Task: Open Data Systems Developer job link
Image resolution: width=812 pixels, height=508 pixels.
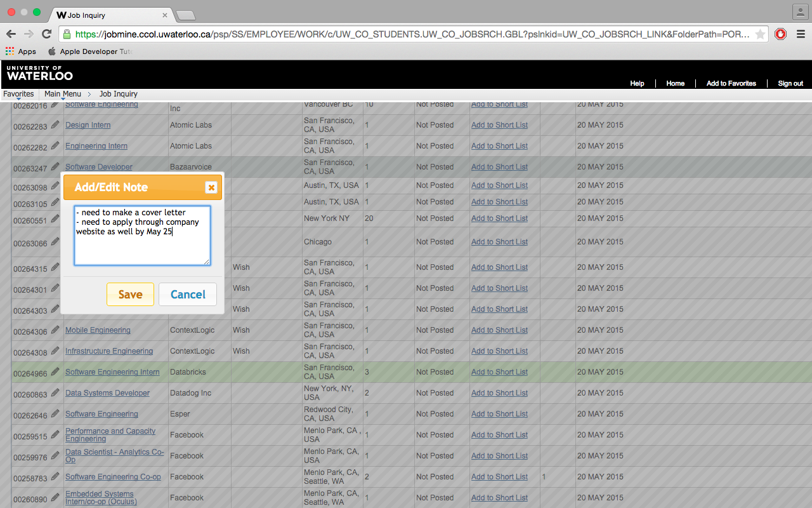Action: [x=107, y=393]
